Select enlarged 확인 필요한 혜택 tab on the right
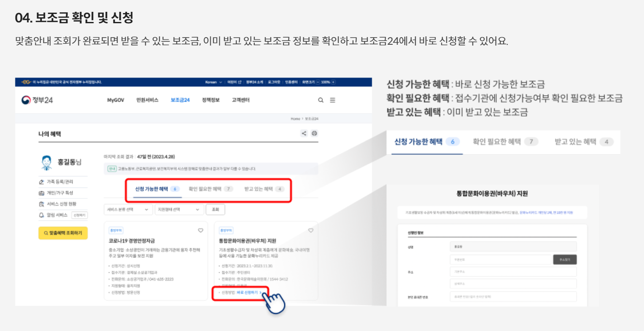This screenshot has width=644, height=331. 506,142
